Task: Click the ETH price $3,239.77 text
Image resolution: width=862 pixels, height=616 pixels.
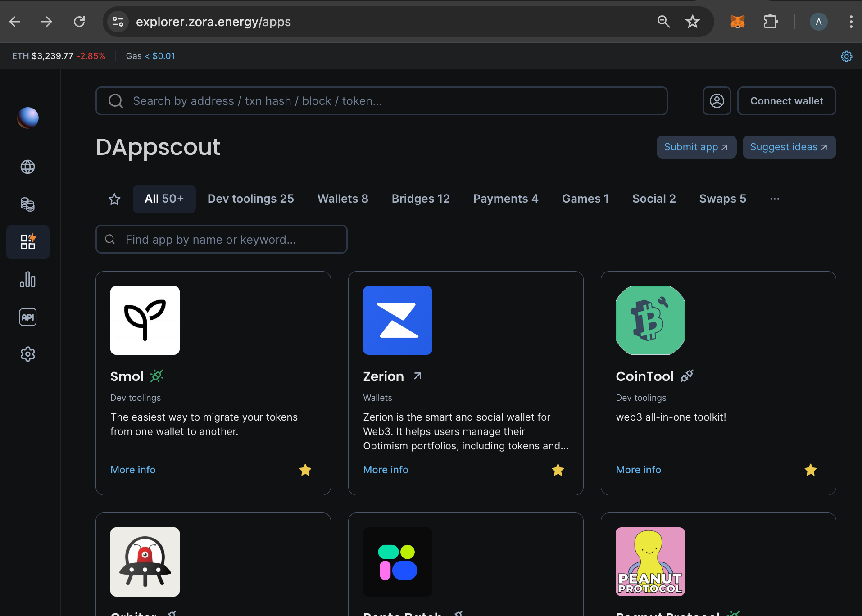Action: click(x=52, y=56)
